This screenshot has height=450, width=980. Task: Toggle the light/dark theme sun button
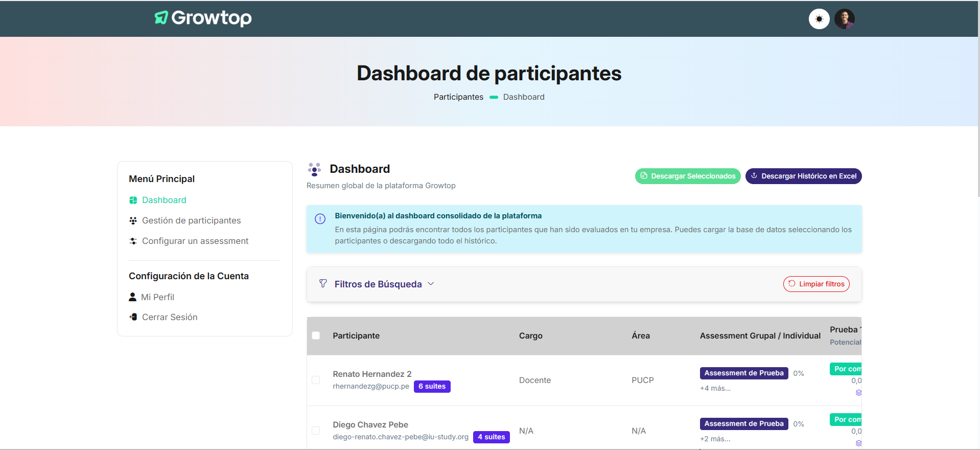pyautogui.click(x=819, y=19)
